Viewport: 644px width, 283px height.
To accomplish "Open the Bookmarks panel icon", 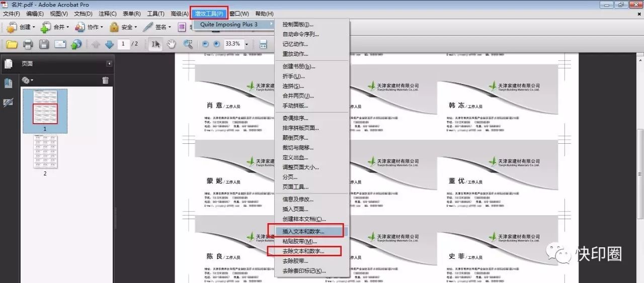I will point(8,83).
